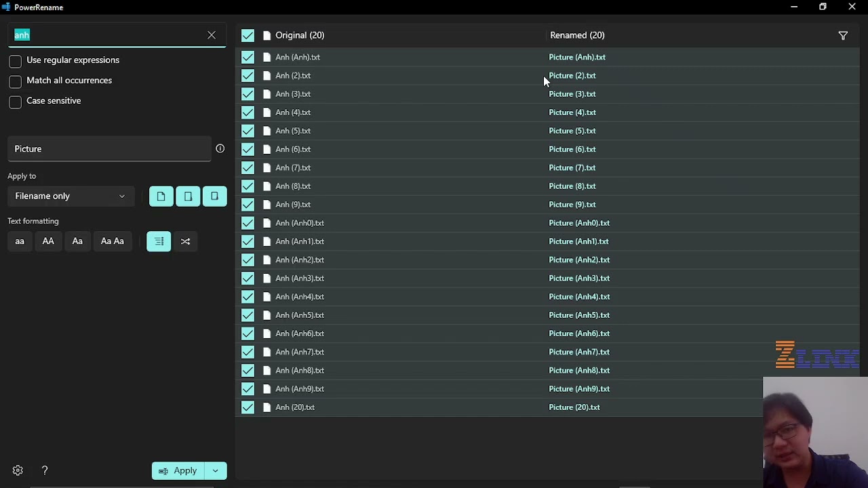Click the Renamed (20) column header
This screenshot has height=488, width=868.
[x=577, y=35]
